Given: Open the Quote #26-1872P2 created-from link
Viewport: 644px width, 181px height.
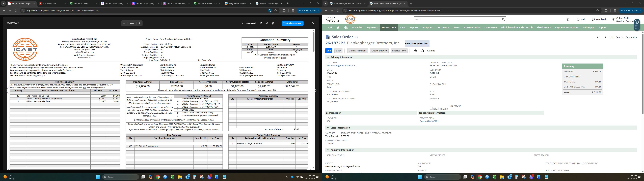Looking at the screenshot, I should (x=429, y=121).
